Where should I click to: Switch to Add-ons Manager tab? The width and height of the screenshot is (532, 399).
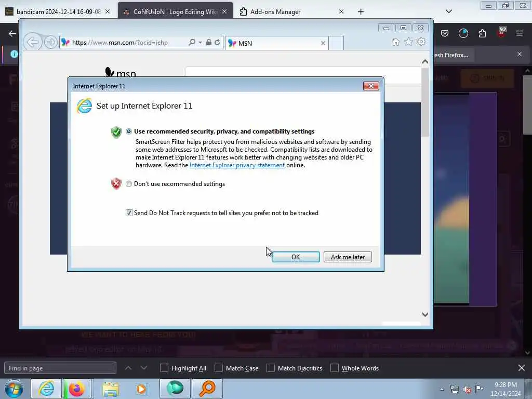(x=292, y=11)
